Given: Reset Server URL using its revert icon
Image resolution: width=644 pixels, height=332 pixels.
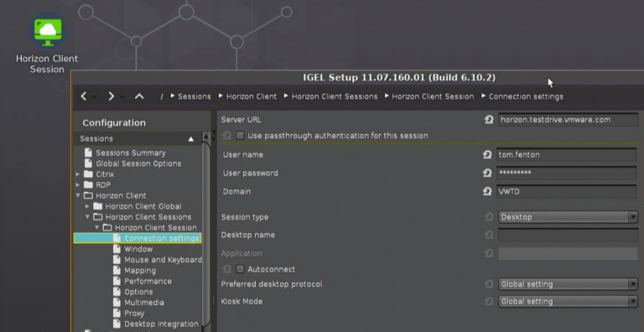Looking at the screenshot, I should pyautogui.click(x=489, y=120).
